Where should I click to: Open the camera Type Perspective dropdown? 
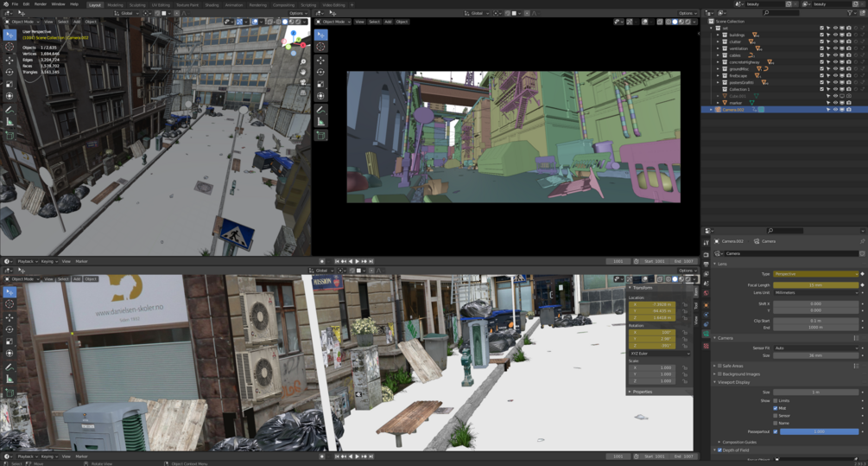coord(816,274)
